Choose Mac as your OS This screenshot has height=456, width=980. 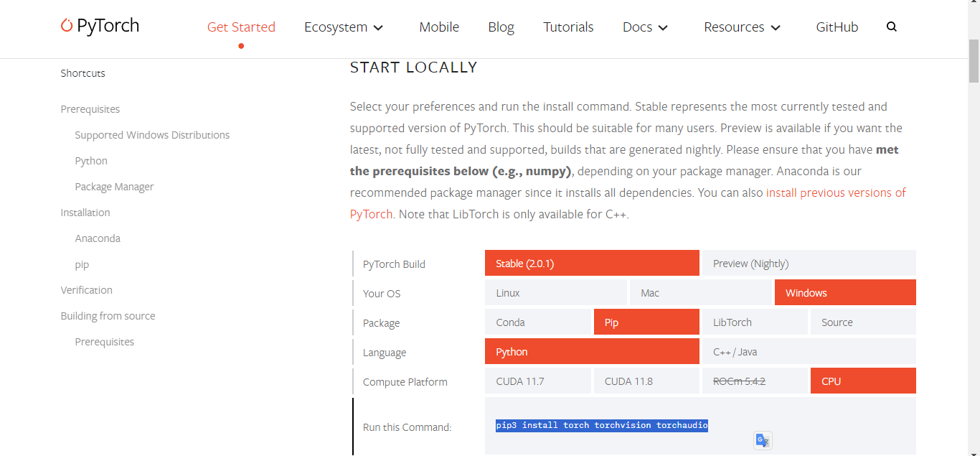tap(701, 292)
